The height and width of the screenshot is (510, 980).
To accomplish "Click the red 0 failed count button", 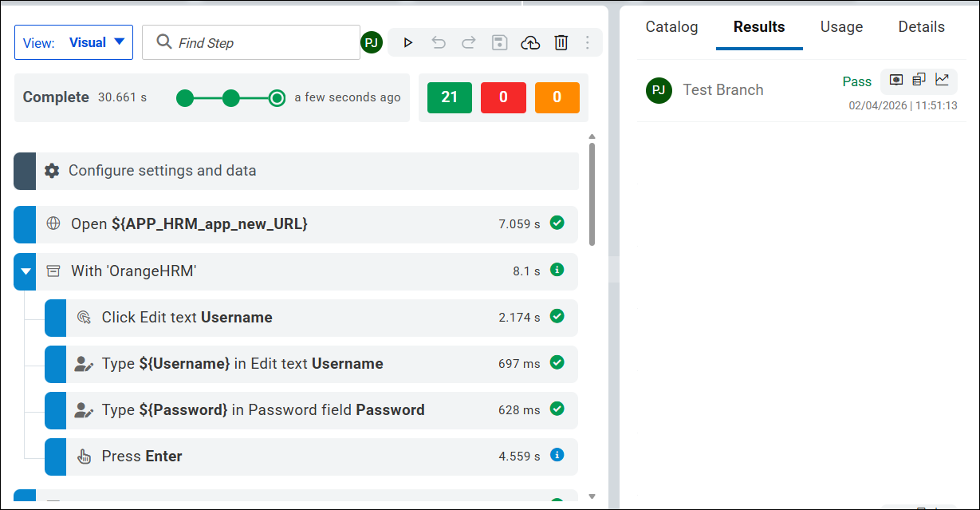I will pos(503,97).
